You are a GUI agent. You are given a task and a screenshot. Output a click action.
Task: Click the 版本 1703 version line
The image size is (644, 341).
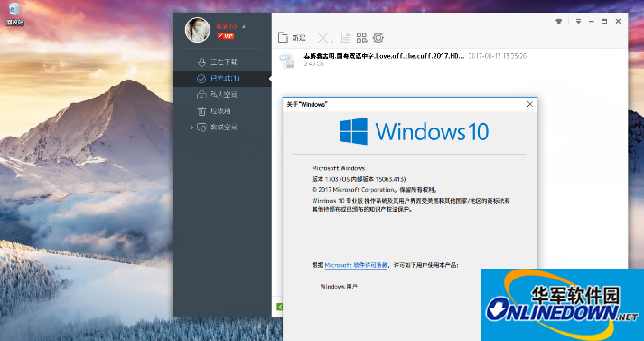pyautogui.click(x=359, y=179)
